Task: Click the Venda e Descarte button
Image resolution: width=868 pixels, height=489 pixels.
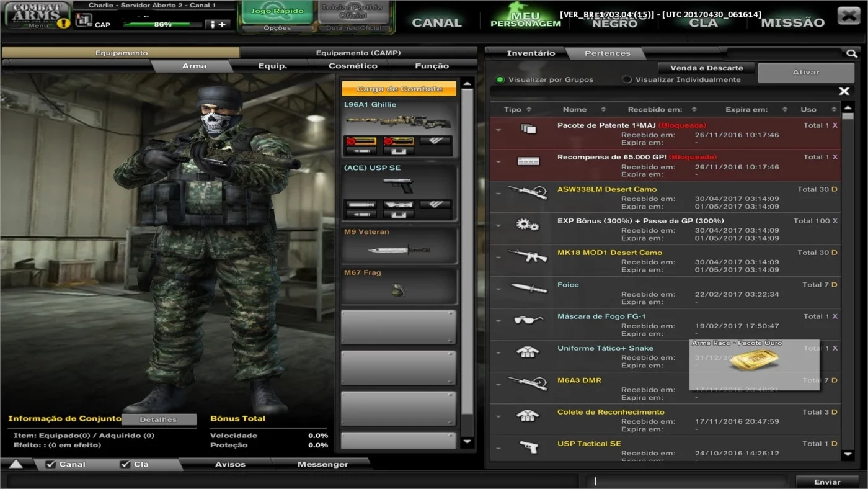Action: pos(706,68)
